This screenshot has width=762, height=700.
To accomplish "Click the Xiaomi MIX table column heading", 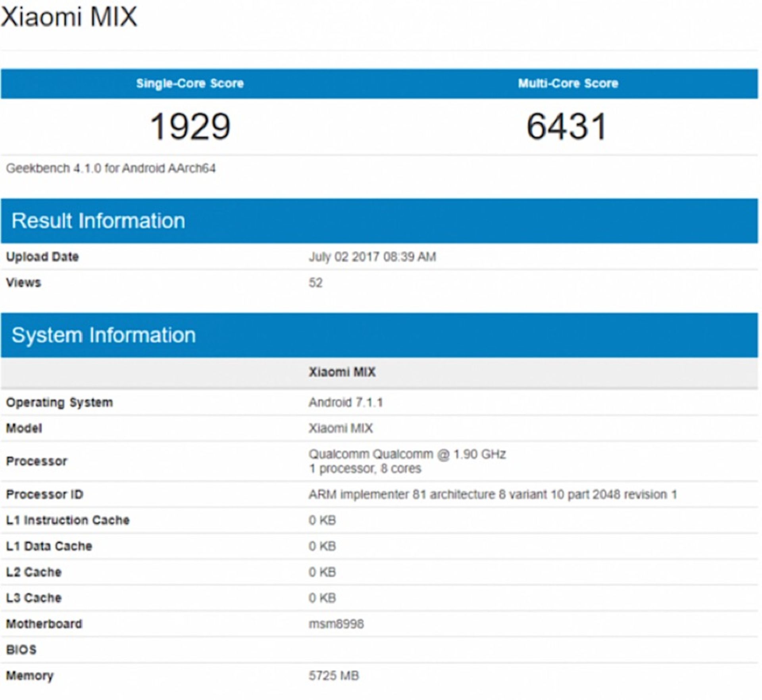I will [342, 372].
